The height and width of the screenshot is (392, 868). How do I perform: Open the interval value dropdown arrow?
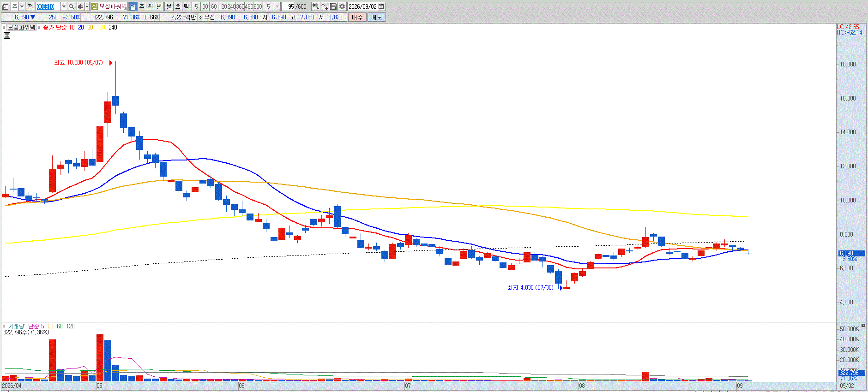(x=277, y=6)
